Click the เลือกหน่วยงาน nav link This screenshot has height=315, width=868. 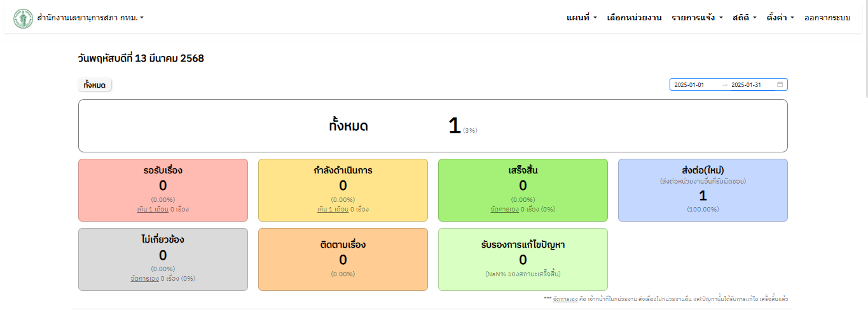click(x=634, y=18)
